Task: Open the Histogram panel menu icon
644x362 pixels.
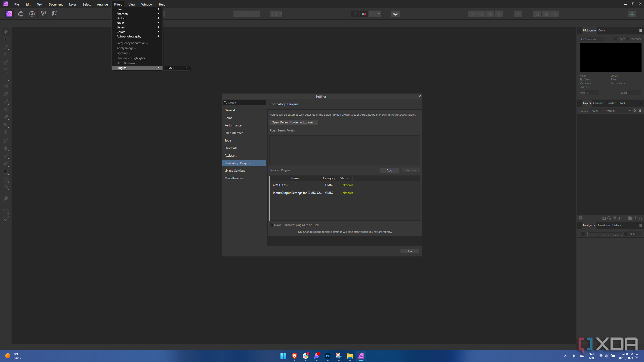Action: pyautogui.click(x=641, y=30)
